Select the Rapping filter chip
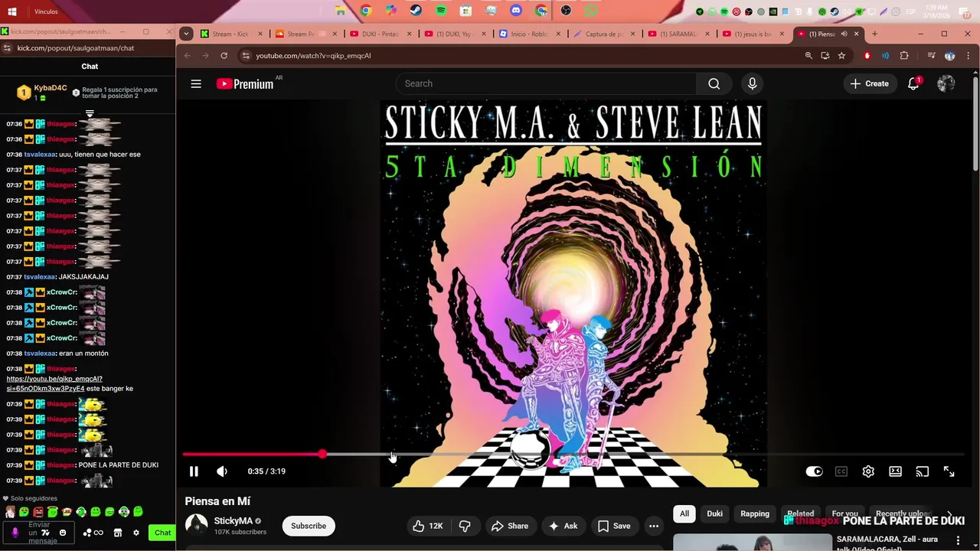 [755, 514]
